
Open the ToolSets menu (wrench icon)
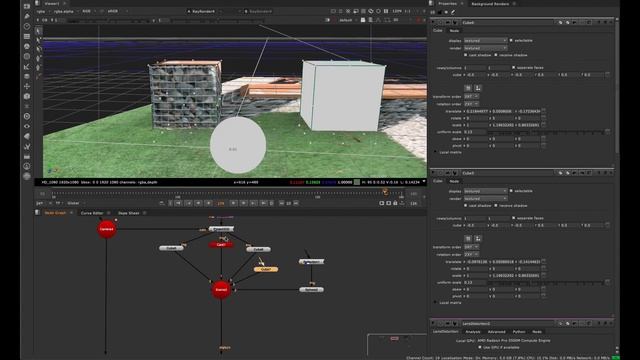(x=27, y=146)
